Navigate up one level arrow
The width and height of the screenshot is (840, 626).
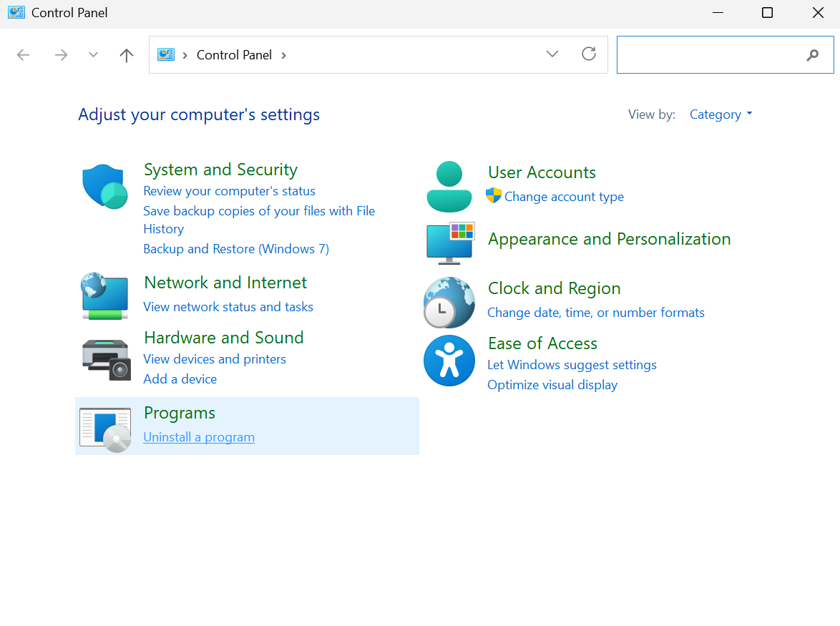(x=127, y=54)
